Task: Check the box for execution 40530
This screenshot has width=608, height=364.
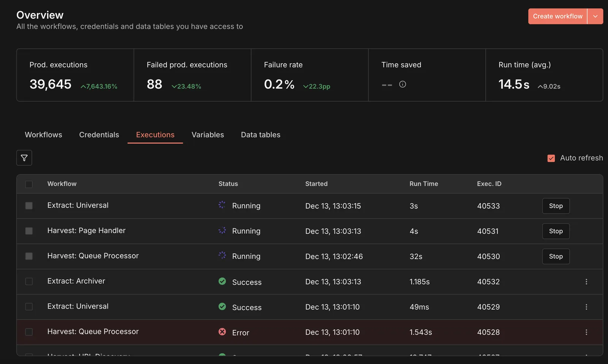Action: 29,256
